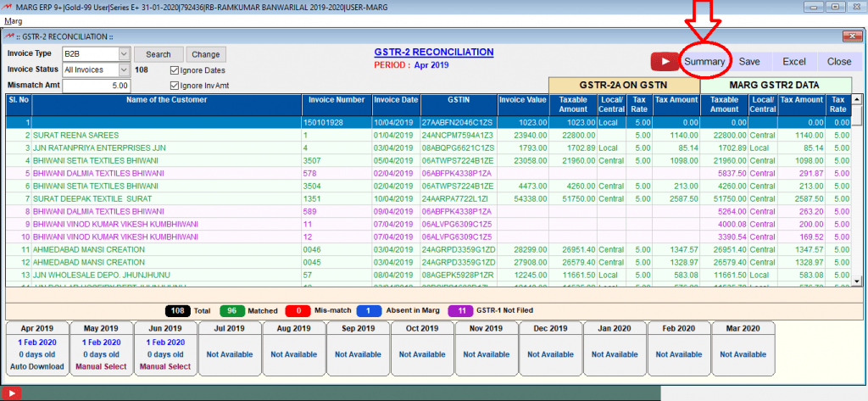The width and height of the screenshot is (868, 401).
Task: Toggle the Ignore Dates checkbox
Action: point(175,70)
